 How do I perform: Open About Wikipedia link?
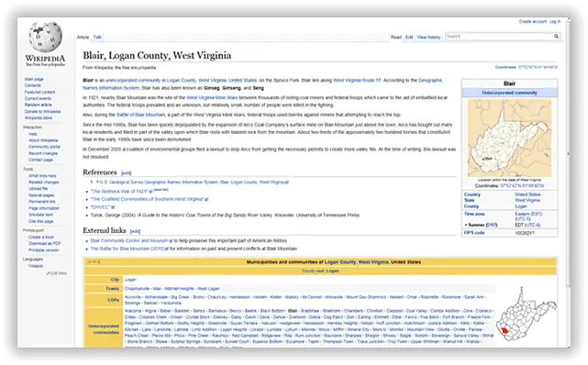pyautogui.click(x=43, y=140)
